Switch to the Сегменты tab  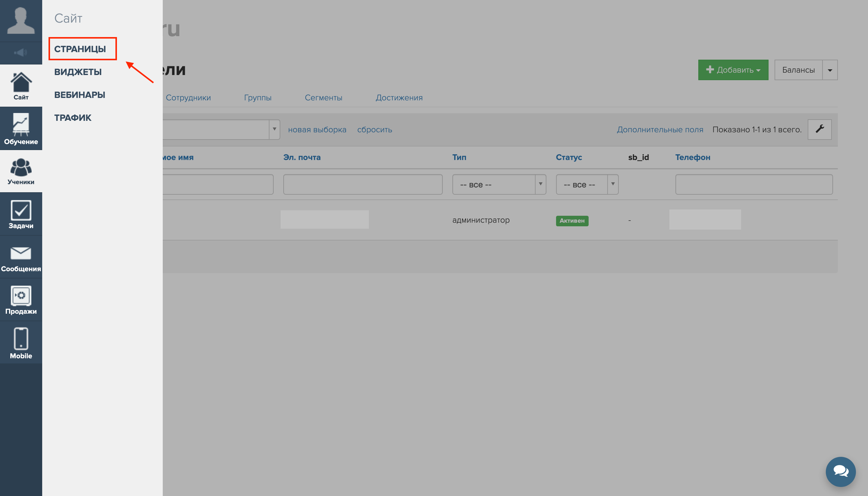point(323,98)
